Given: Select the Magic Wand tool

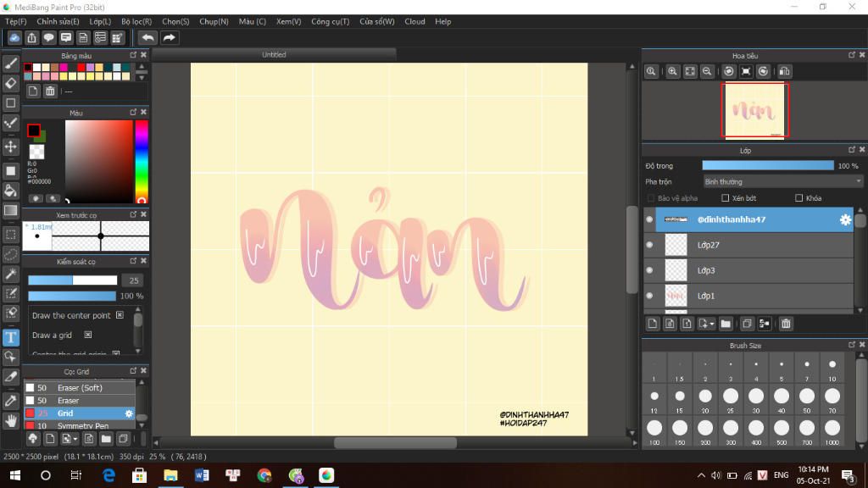Looking at the screenshot, I should [10, 274].
